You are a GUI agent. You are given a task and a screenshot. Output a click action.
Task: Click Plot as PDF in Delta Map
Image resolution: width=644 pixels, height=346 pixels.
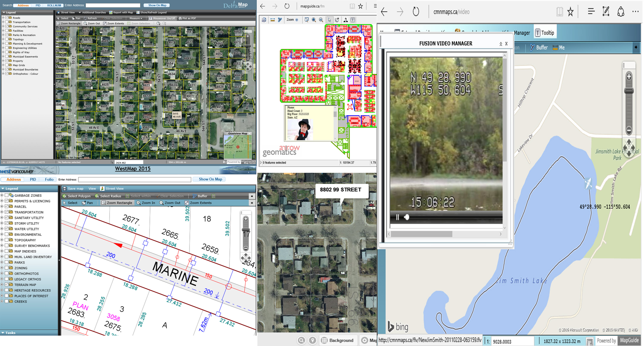pos(187,18)
